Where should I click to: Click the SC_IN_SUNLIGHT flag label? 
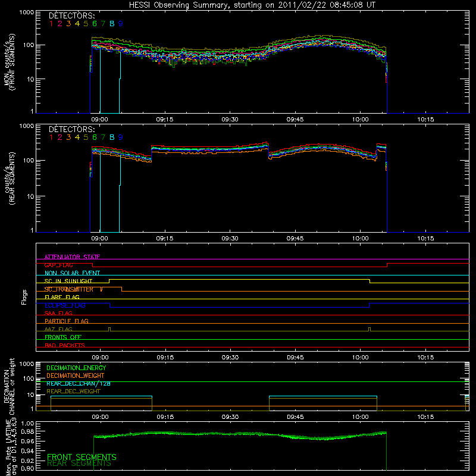68,281
